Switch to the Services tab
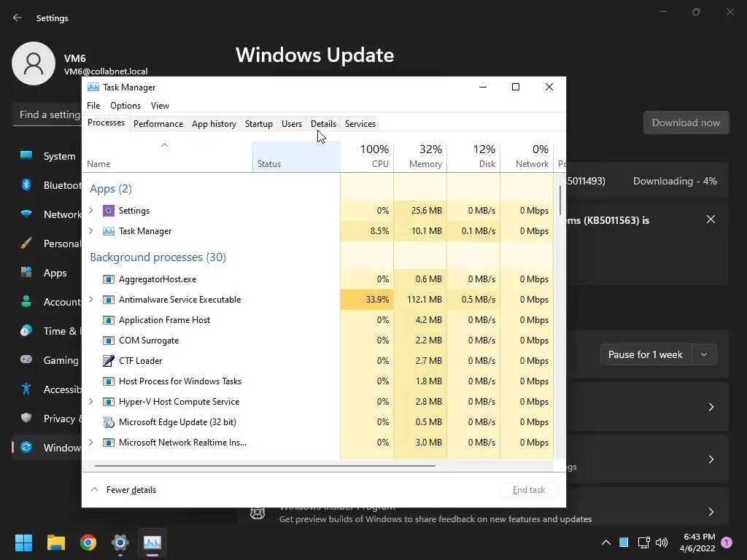The image size is (747, 560). point(360,124)
